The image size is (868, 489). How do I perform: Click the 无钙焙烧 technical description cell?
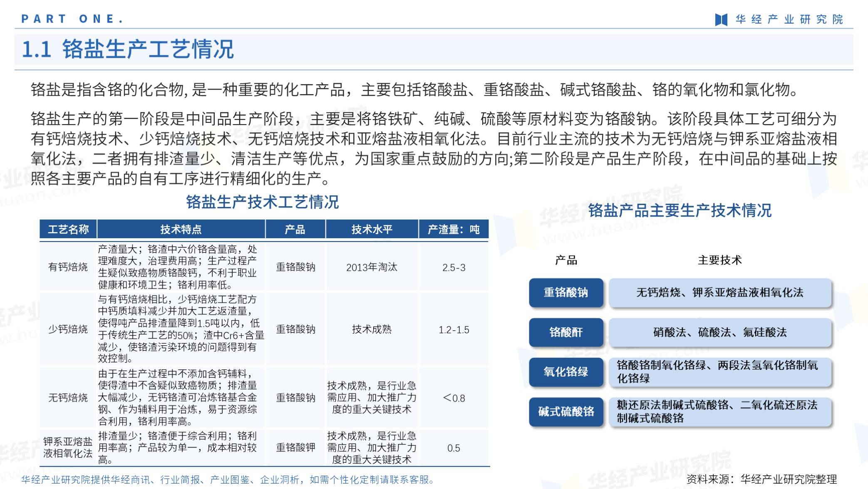click(x=181, y=398)
